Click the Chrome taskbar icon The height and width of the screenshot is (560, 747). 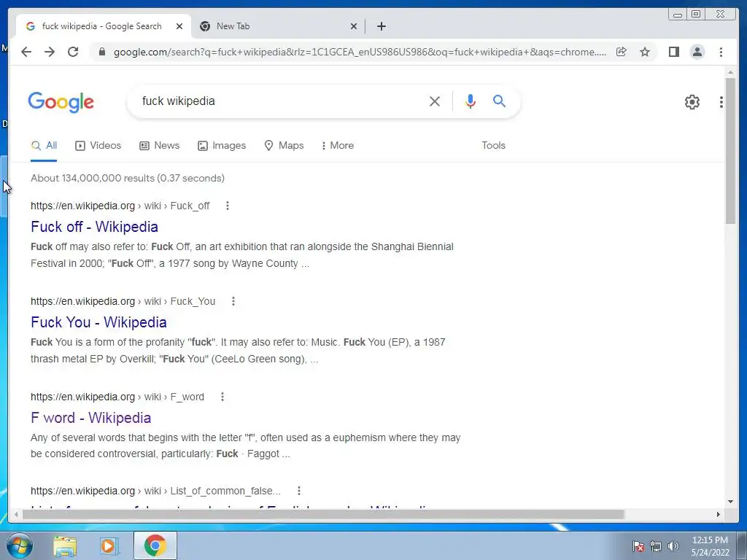155,545
